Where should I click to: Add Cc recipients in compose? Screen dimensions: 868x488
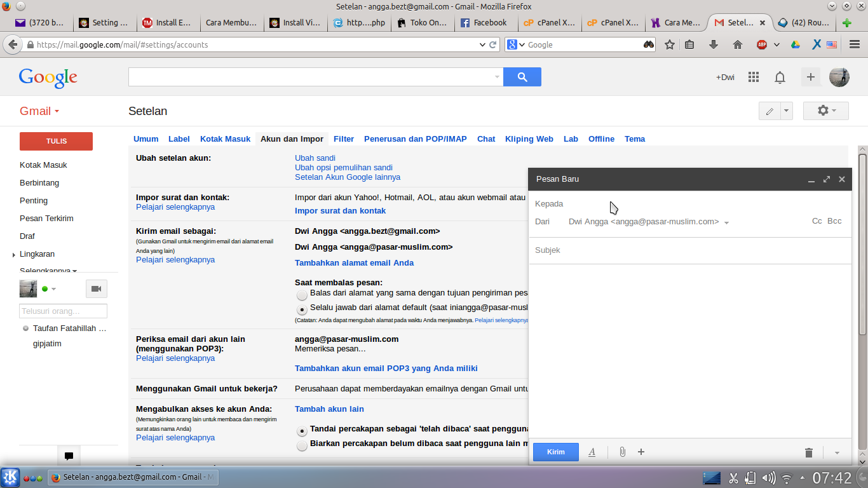click(817, 221)
